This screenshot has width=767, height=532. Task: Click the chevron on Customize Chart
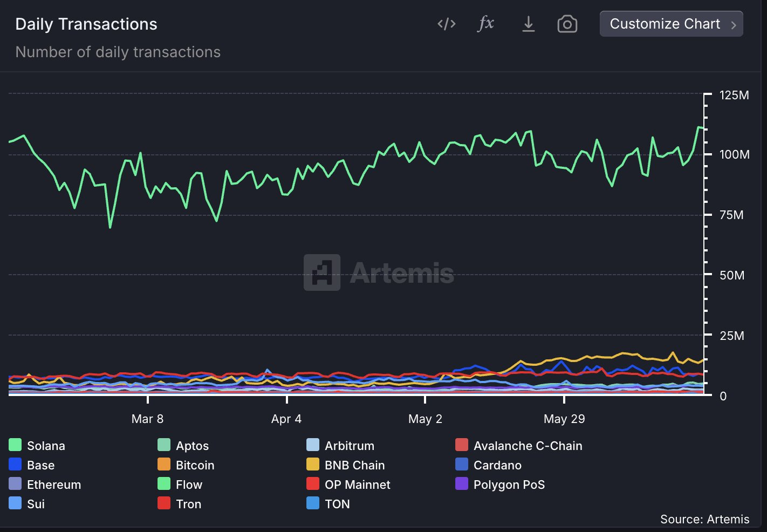[x=734, y=25]
